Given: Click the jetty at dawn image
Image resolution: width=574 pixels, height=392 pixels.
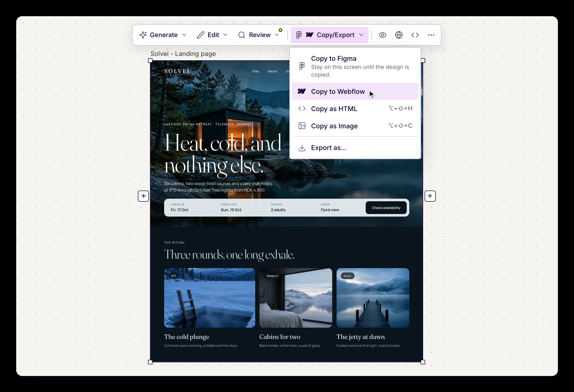Looking at the screenshot, I should tap(373, 298).
